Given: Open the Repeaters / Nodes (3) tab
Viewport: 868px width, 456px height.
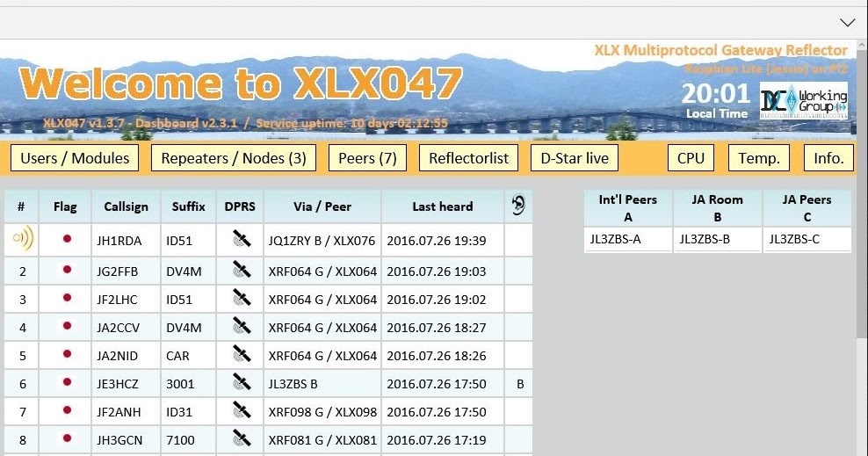Looking at the screenshot, I should (234, 158).
